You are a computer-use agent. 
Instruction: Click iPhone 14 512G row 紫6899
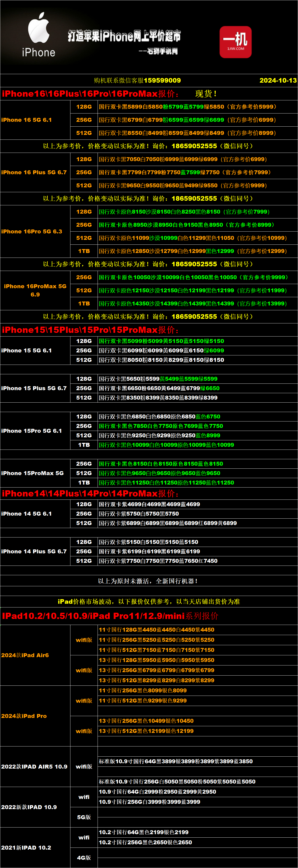tap(198, 523)
